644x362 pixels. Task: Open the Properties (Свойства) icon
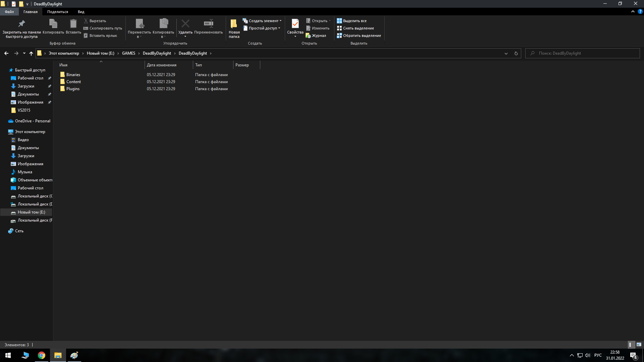point(295,24)
